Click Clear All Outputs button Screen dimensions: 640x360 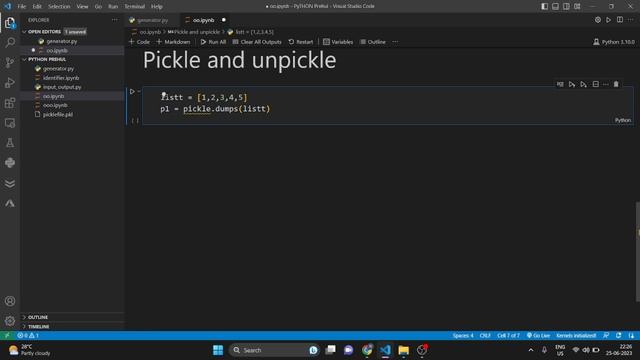point(257,42)
